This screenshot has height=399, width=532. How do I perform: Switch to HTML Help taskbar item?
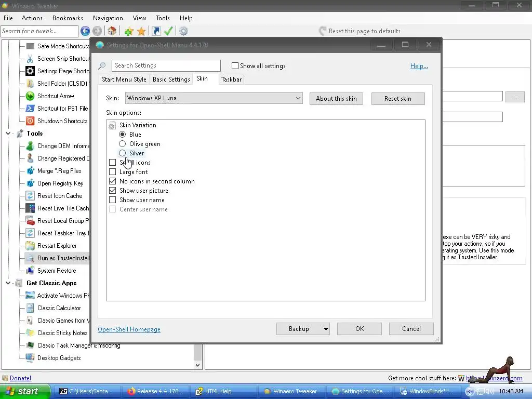(223, 391)
